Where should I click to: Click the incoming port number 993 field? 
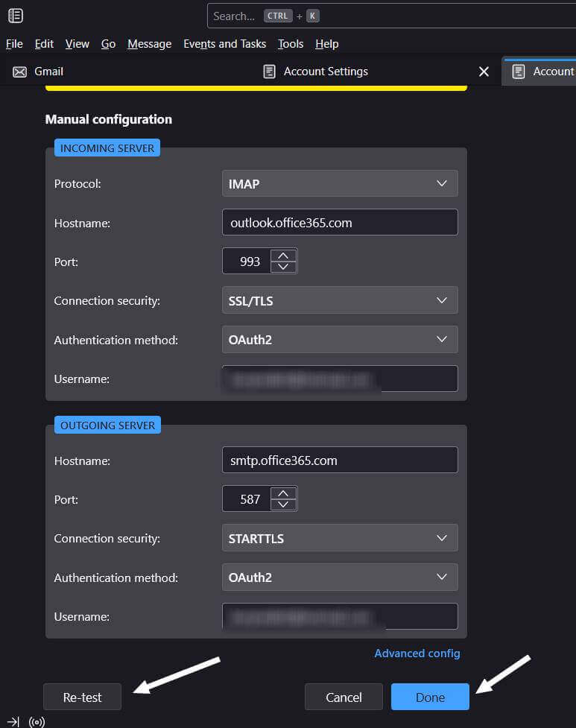click(247, 262)
